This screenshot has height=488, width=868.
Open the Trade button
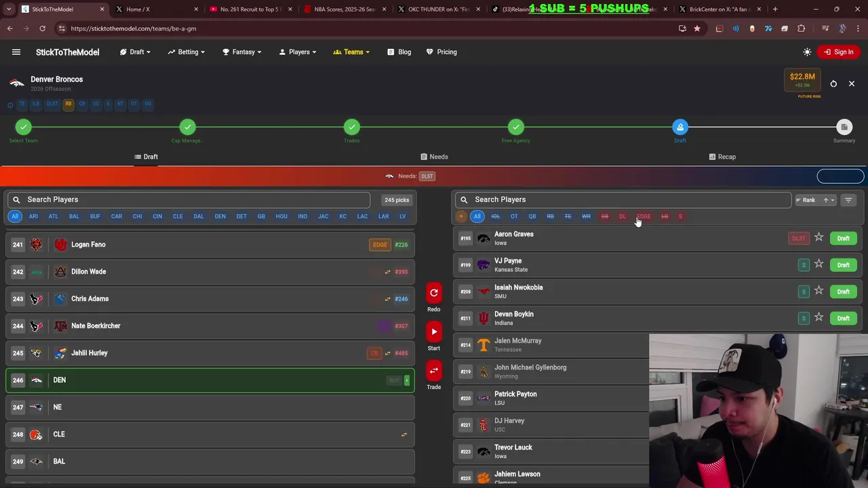(x=434, y=371)
